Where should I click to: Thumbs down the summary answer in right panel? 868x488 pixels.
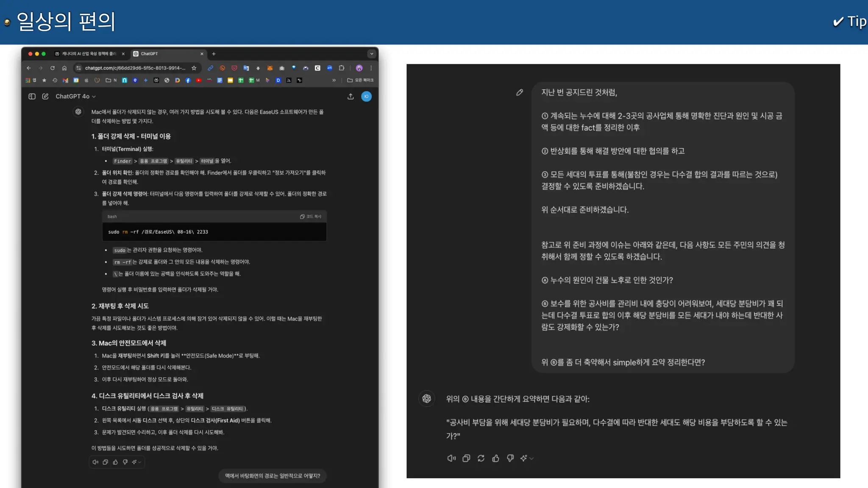coord(510,458)
